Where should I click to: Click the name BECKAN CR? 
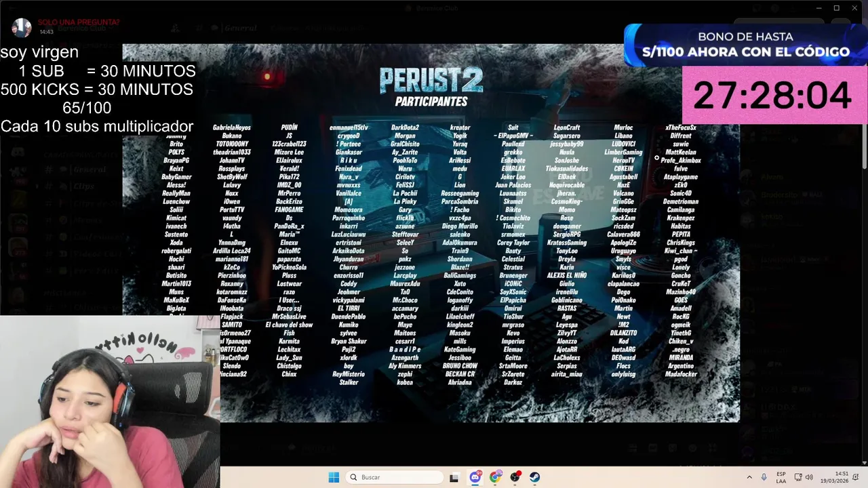click(x=460, y=374)
